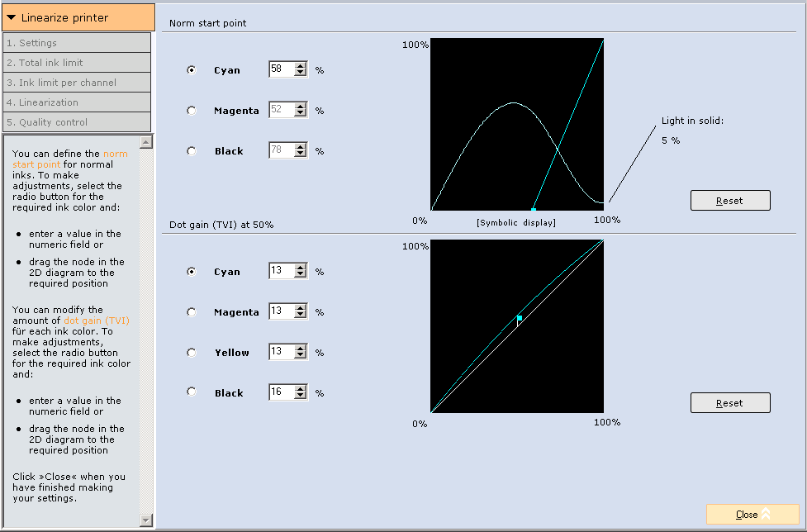807x532 pixels.
Task: Select Black radio under Norm start point
Action: 192,150
